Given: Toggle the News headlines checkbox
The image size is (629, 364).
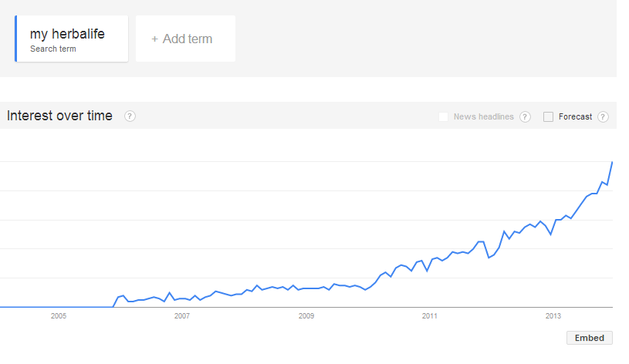Looking at the screenshot, I should pyautogui.click(x=444, y=117).
